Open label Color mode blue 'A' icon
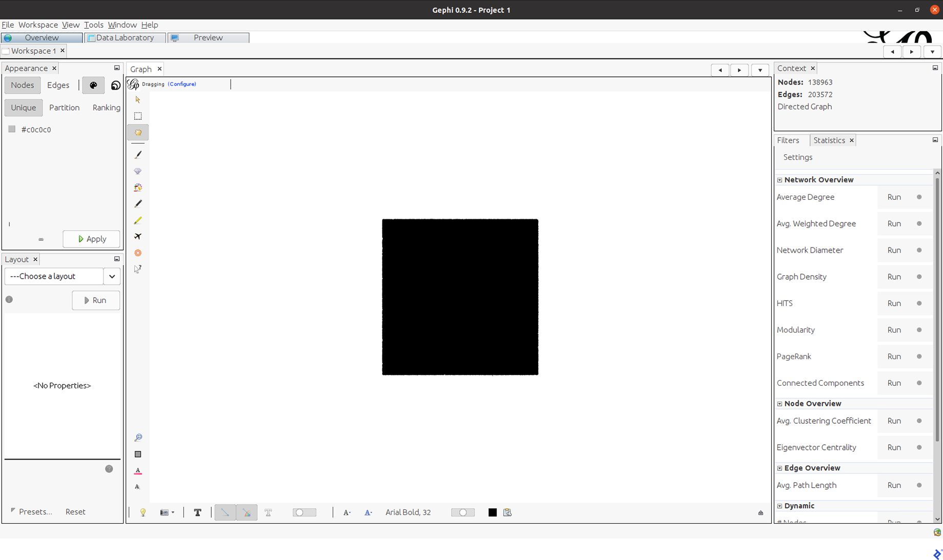Viewport: 943px width, 560px height. coord(368,512)
